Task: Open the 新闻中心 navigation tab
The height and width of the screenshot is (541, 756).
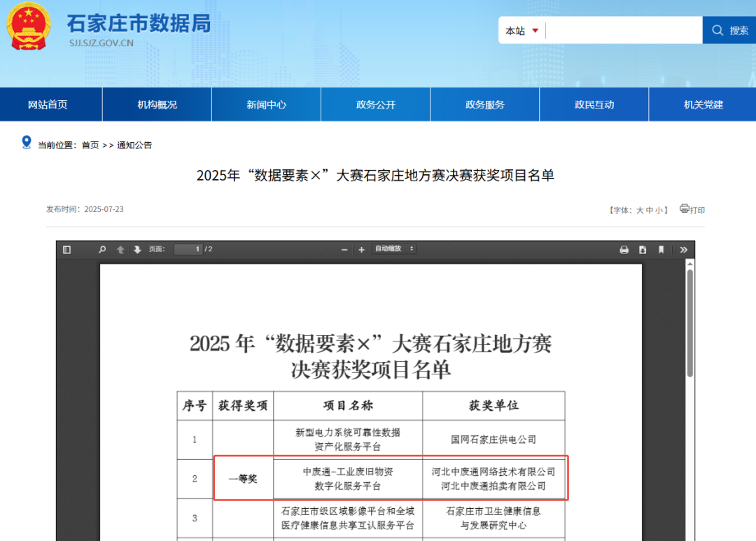Action: click(266, 105)
